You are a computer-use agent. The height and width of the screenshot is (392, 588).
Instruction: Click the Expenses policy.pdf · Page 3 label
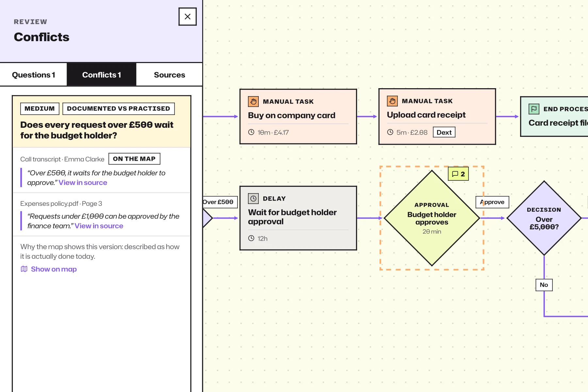tap(61, 204)
